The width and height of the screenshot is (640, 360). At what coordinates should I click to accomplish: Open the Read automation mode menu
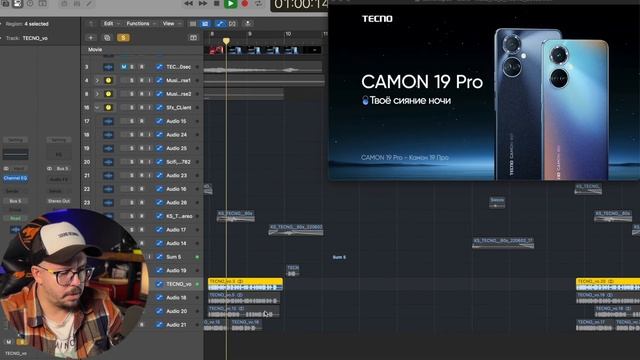(15, 218)
